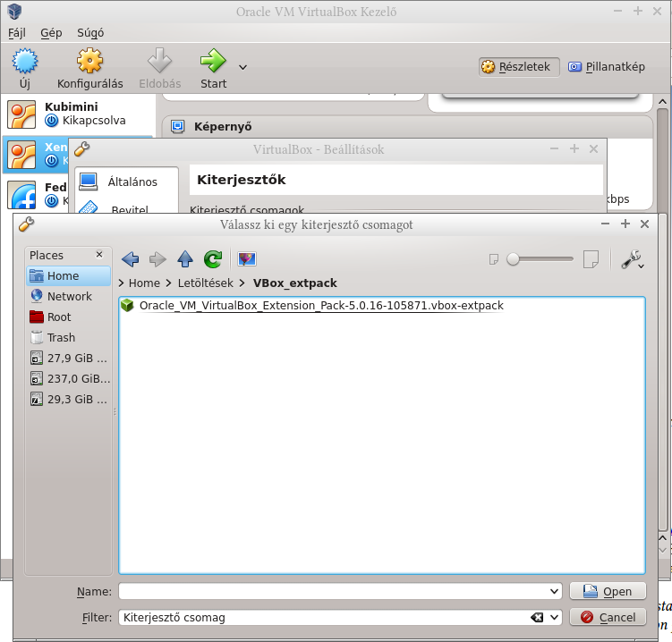Image resolution: width=672 pixels, height=642 pixels.
Task: Click the Képernyő monitor icon
Action: point(177,126)
